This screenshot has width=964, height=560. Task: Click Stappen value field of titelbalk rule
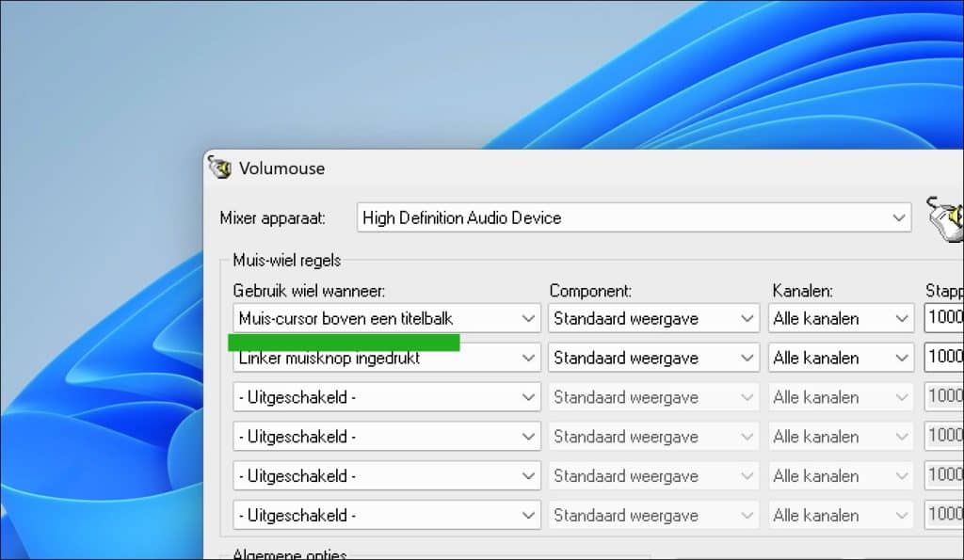point(943,318)
